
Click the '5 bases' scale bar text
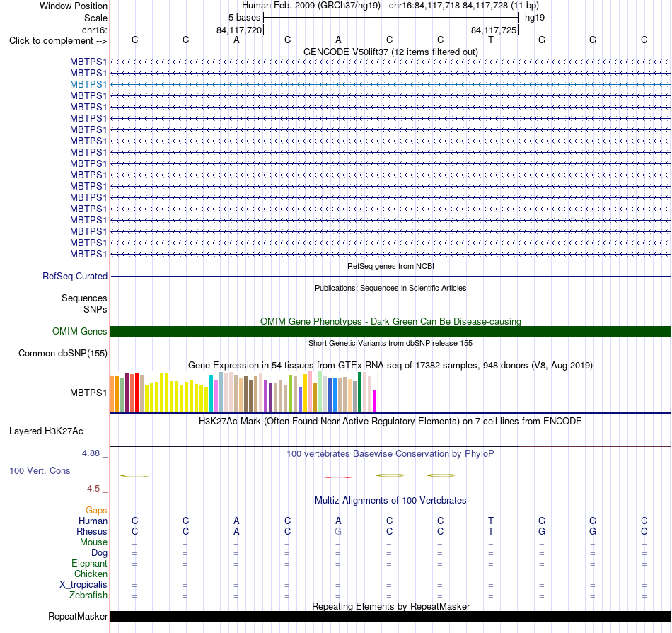[x=244, y=18]
